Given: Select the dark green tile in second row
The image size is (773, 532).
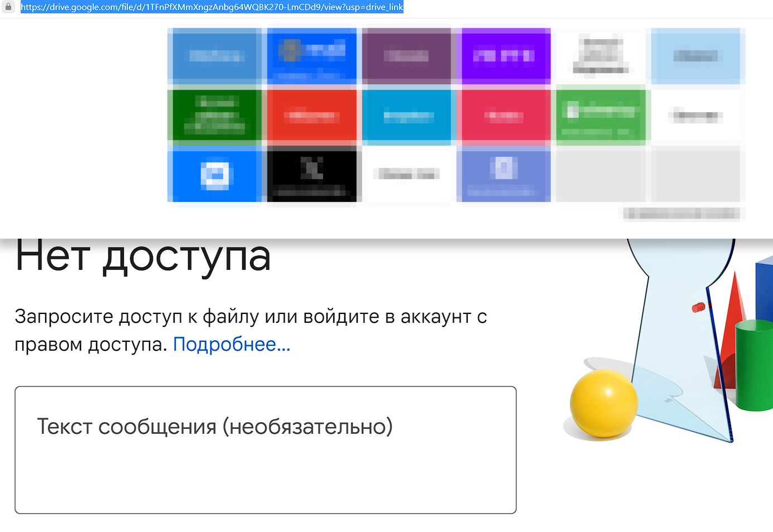Looking at the screenshot, I should point(215,115).
